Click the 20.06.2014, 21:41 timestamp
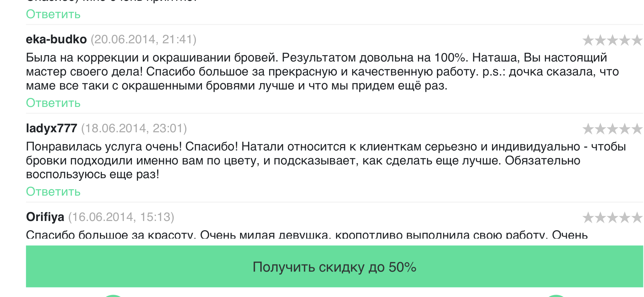The height and width of the screenshot is (297, 644). click(x=144, y=40)
